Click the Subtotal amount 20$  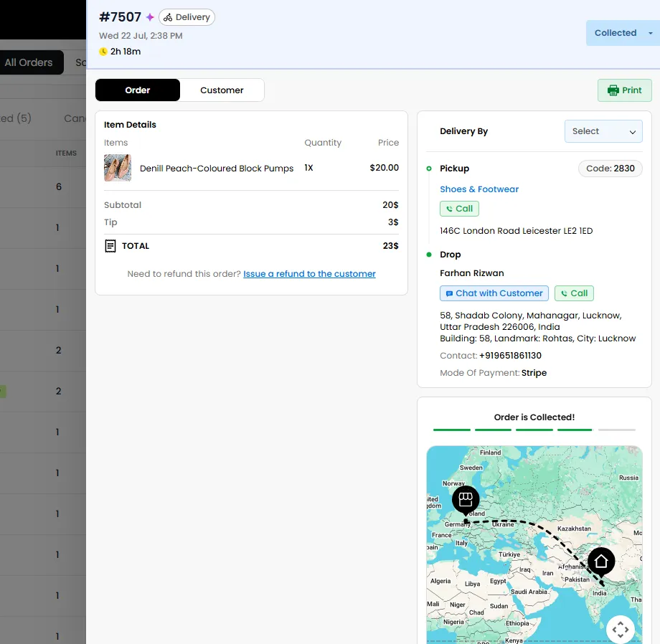pos(390,205)
